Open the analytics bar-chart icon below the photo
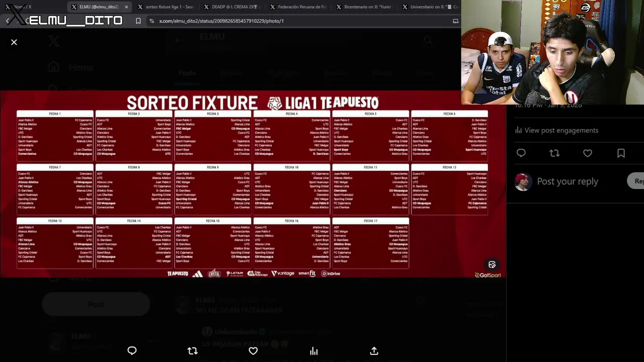This screenshot has height=362, width=644. (313, 351)
